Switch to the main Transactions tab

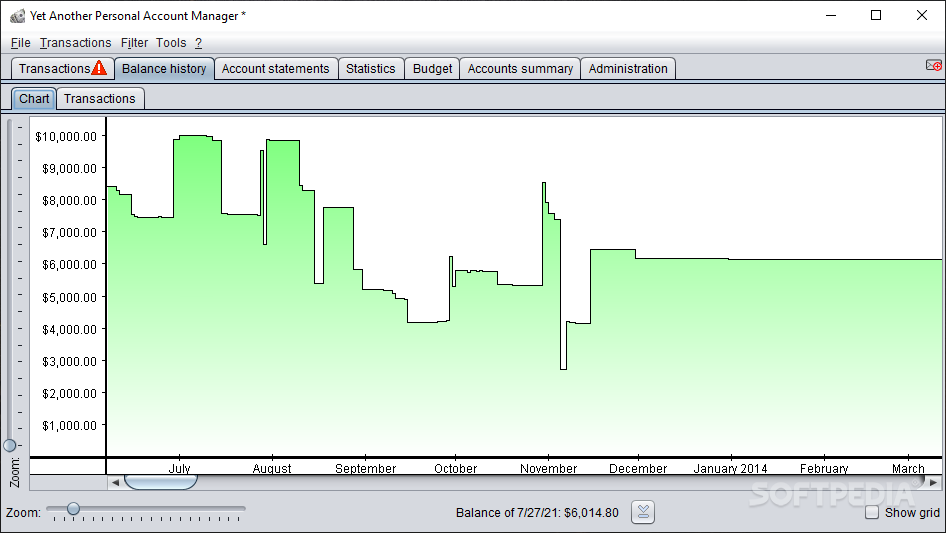[x=62, y=68]
